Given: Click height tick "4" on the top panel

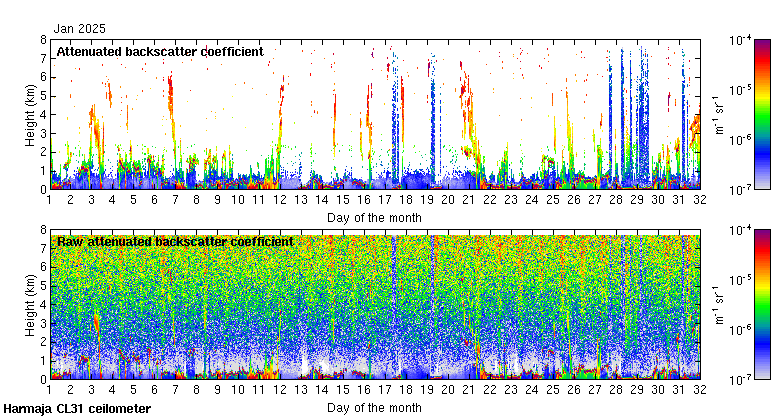Looking at the screenshot, I should pos(44,115).
